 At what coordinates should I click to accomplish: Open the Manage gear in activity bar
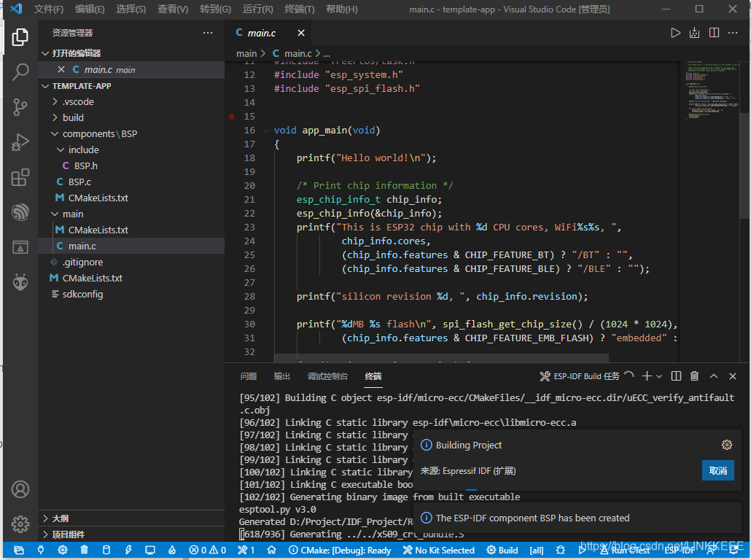coord(20,524)
